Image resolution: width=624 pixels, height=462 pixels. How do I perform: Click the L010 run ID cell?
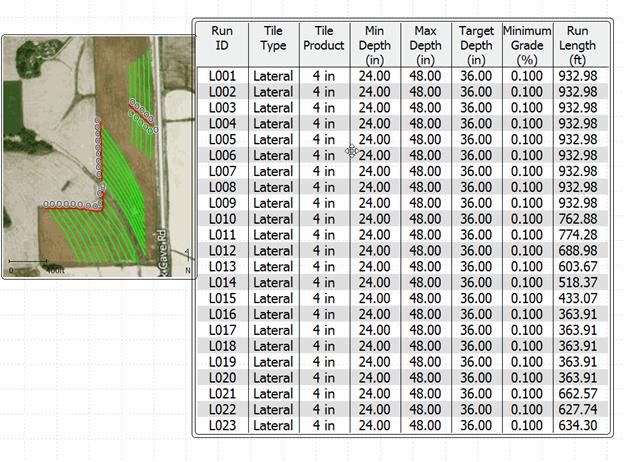click(x=222, y=219)
